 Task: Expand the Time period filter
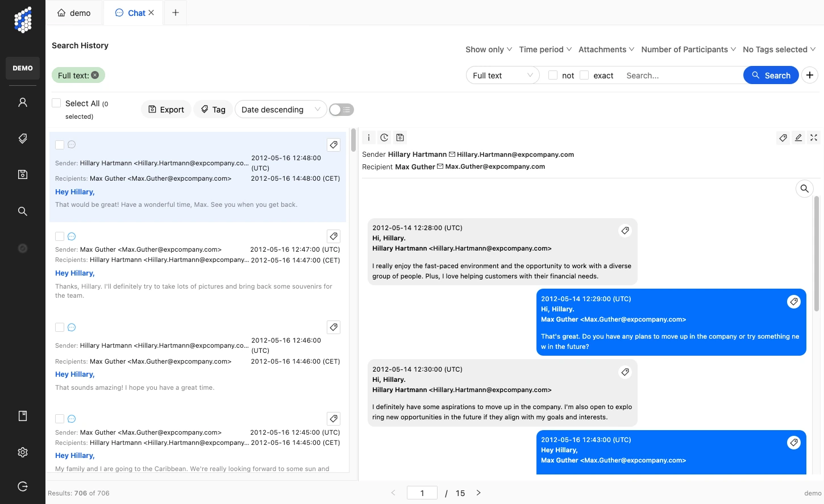544,49
